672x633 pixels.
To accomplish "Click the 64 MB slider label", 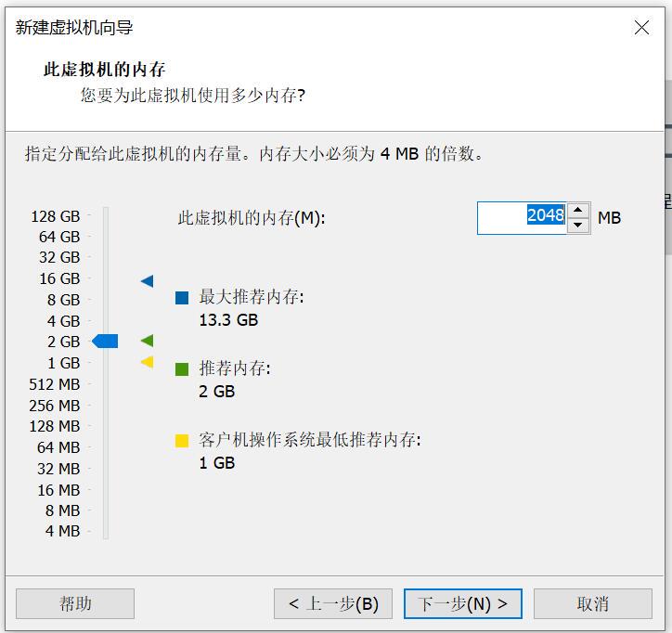I will pos(58,447).
